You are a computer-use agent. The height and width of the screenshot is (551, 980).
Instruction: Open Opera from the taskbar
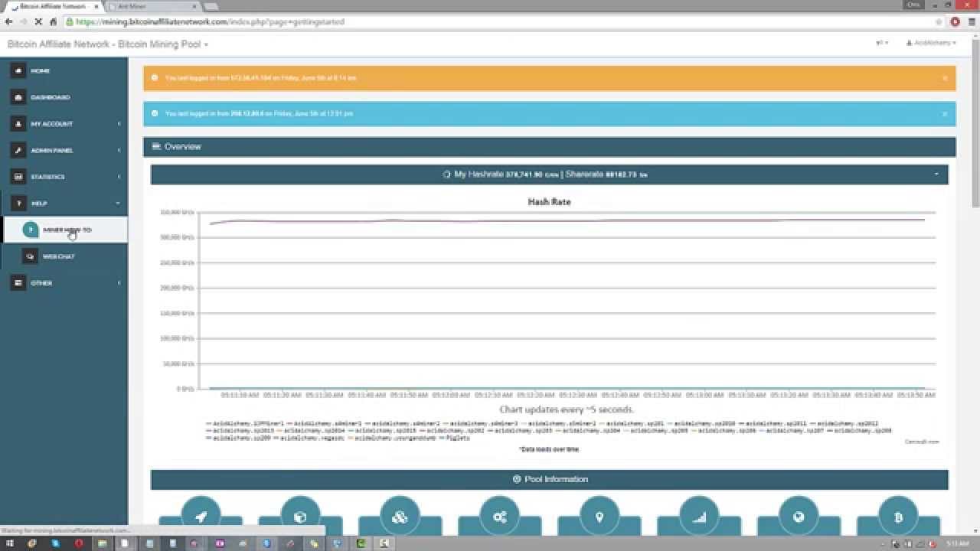78,543
